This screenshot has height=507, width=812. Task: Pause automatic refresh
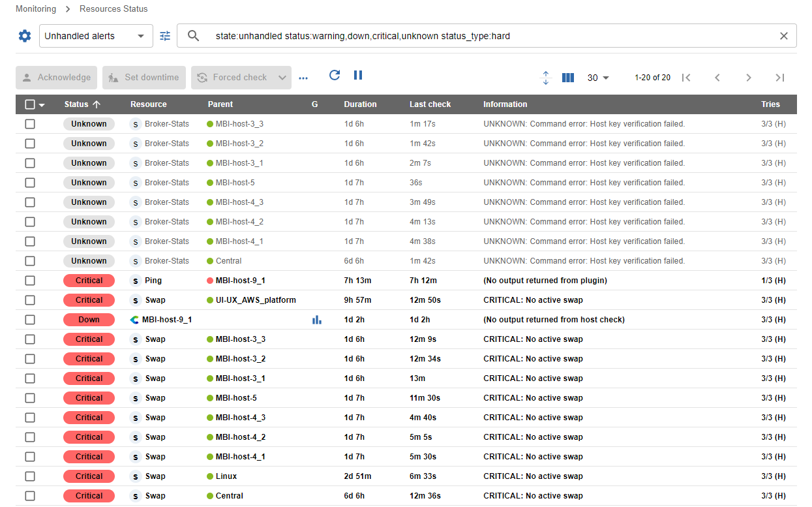point(358,75)
